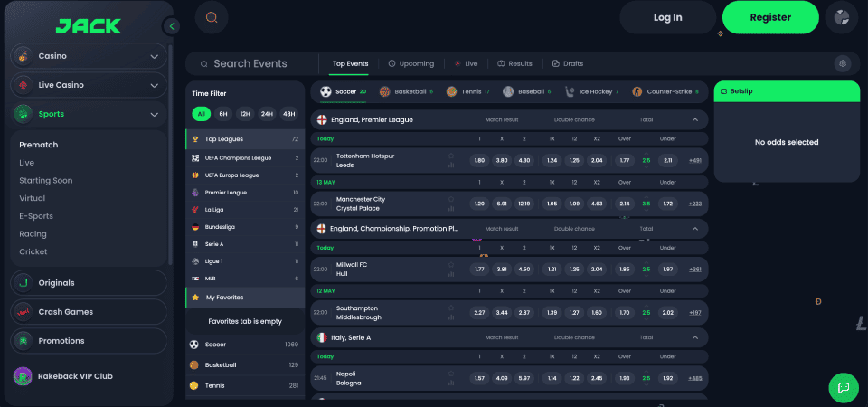Change the total line 2.5 for Tottenham match
868x407 pixels.
(x=646, y=161)
